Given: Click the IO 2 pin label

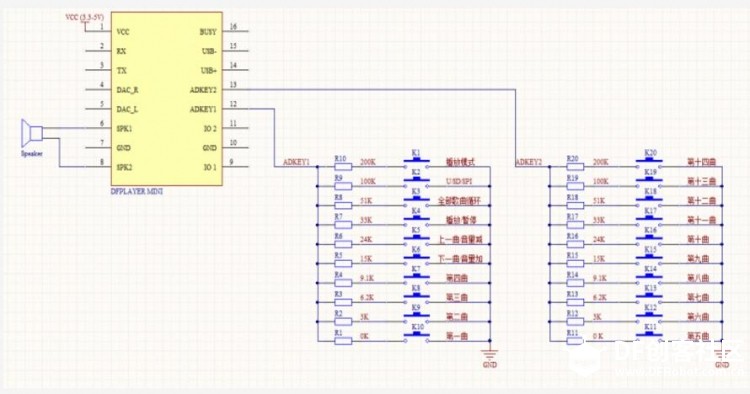Looking at the screenshot, I should coord(210,129).
